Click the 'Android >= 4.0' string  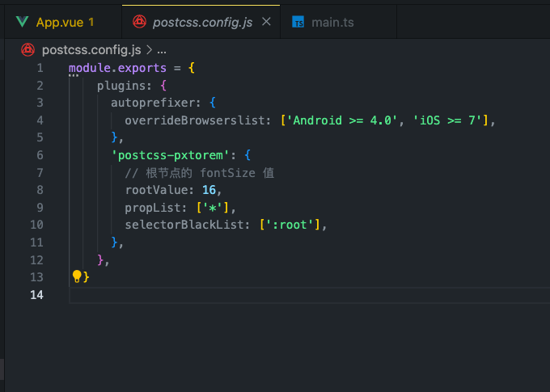coord(342,120)
